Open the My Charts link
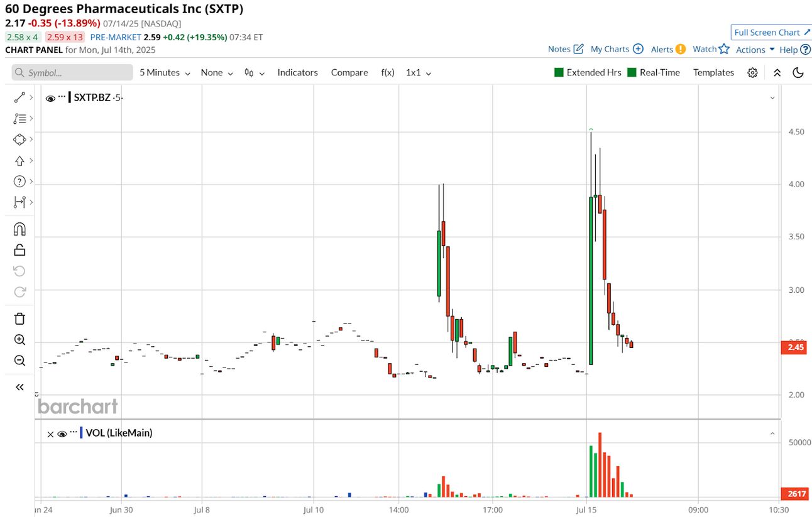This screenshot has width=812, height=517. point(610,49)
